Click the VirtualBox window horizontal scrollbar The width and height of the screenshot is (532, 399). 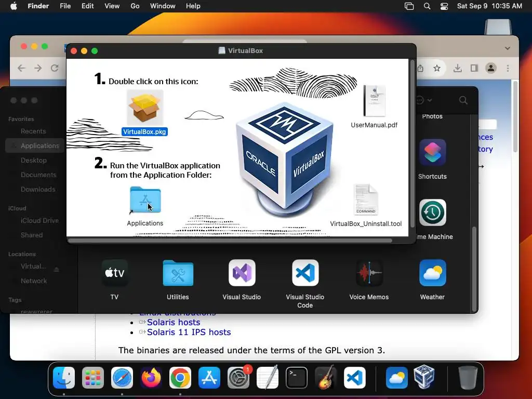pos(230,241)
